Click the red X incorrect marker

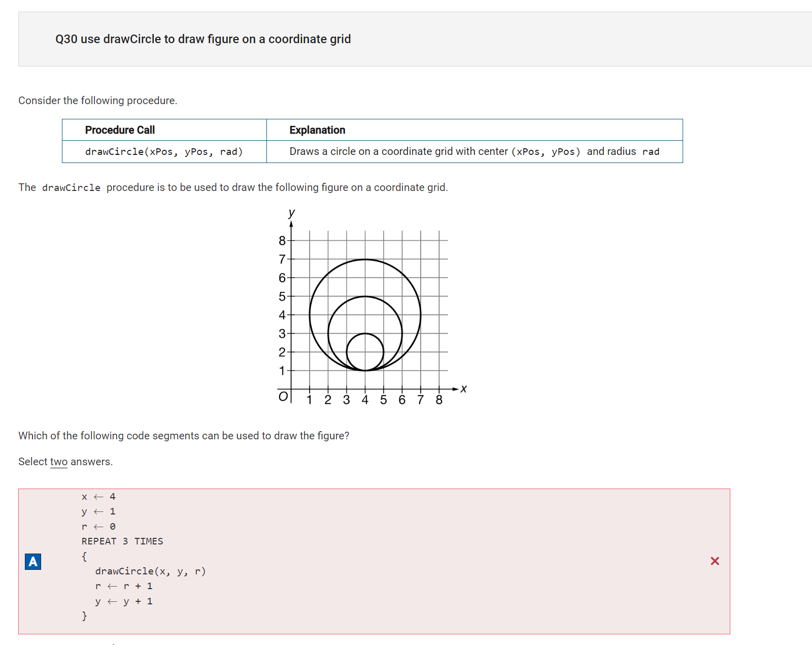click(715, 561)
